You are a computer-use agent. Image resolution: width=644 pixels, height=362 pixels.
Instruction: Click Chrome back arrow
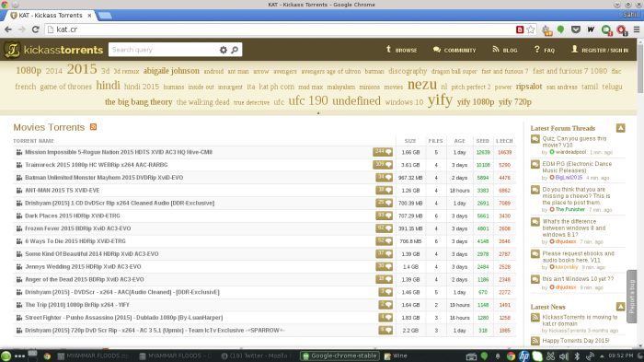(x=8, y=29)
